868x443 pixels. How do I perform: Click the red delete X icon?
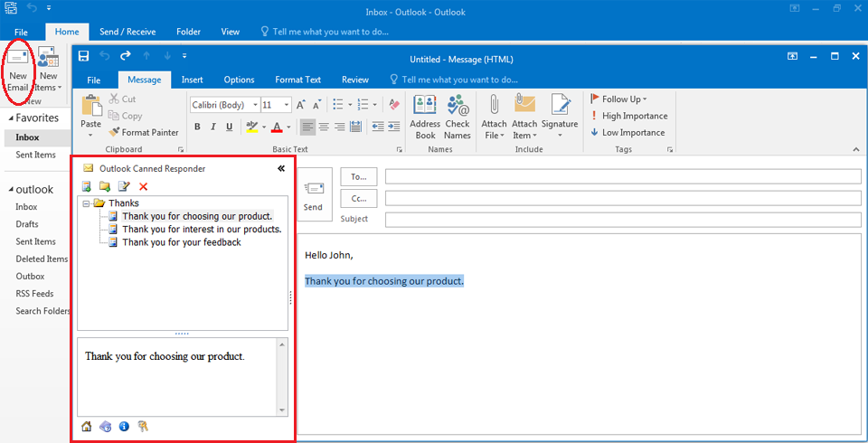144,186
